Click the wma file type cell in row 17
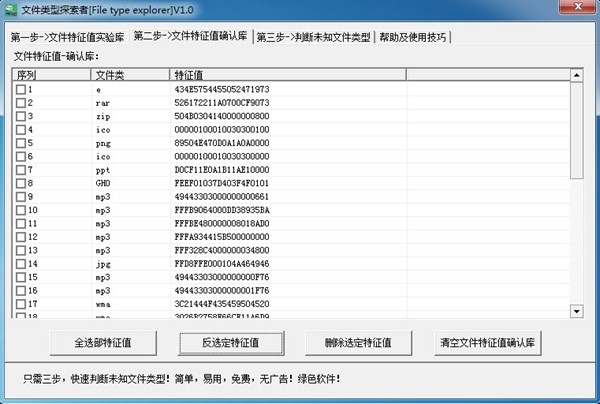The width and height of the screenshot is (600, 404). [103, 305]
